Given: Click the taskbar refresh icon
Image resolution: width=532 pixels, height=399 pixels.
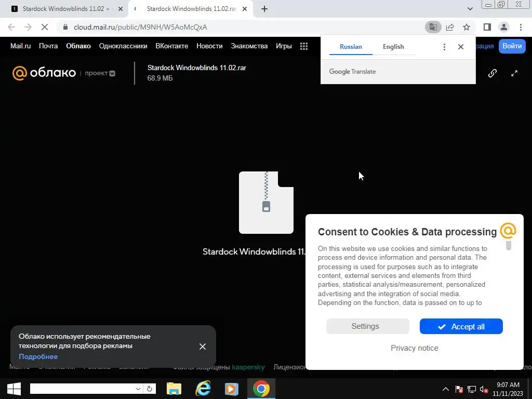Looking at the screenshot, I should [x=149, y=389].
